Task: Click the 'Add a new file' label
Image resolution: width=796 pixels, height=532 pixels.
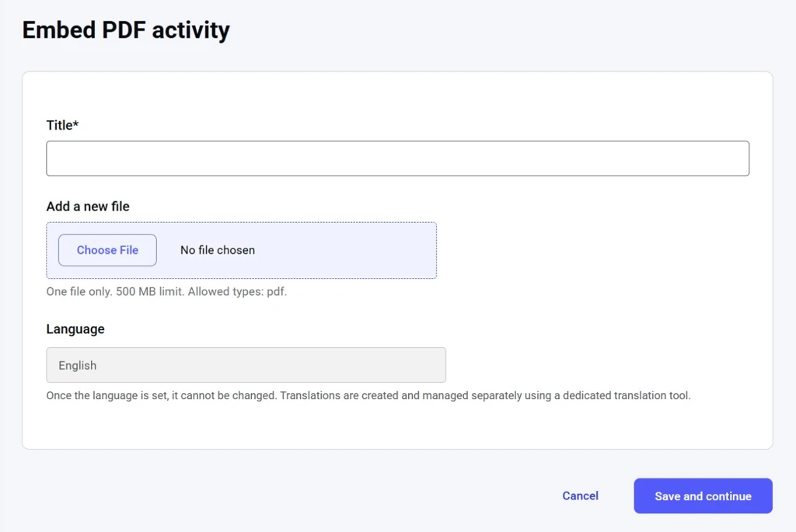Action: point(88,207)
